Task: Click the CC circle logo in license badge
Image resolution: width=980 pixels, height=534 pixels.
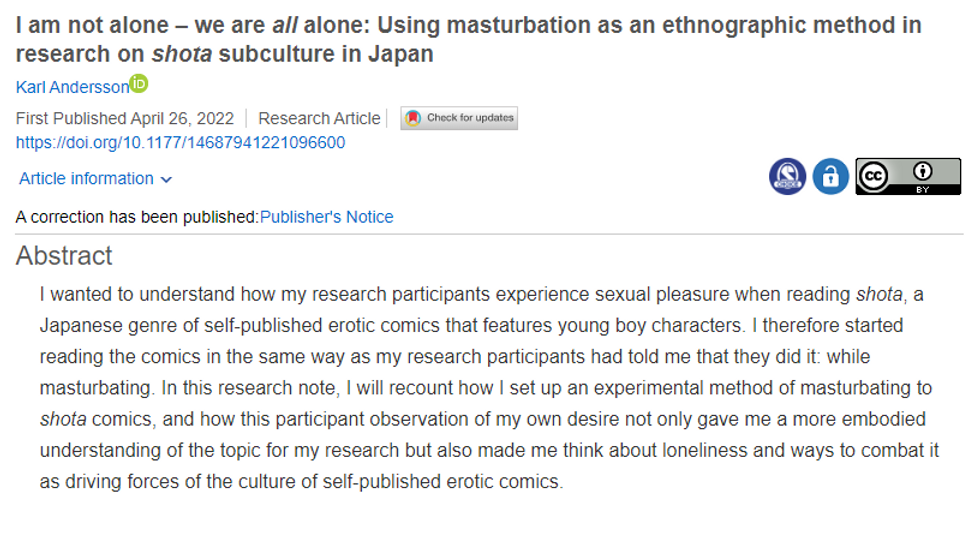Action: coord(874,176)
